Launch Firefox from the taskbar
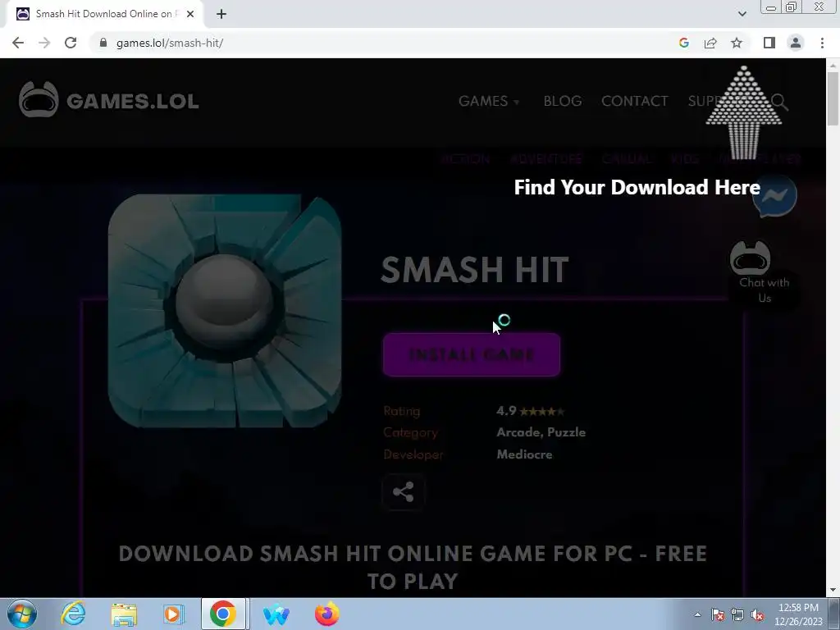 coord(326,614)
